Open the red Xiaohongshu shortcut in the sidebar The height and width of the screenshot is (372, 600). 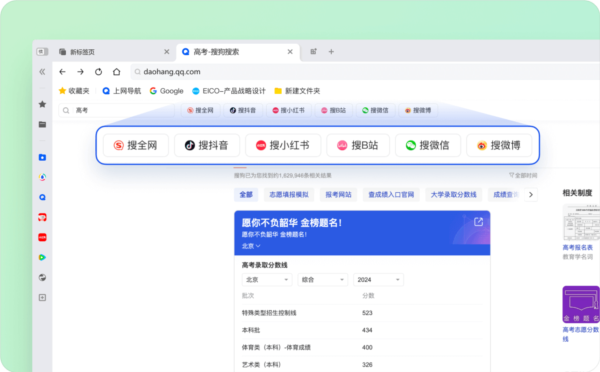tap(42, 237)
